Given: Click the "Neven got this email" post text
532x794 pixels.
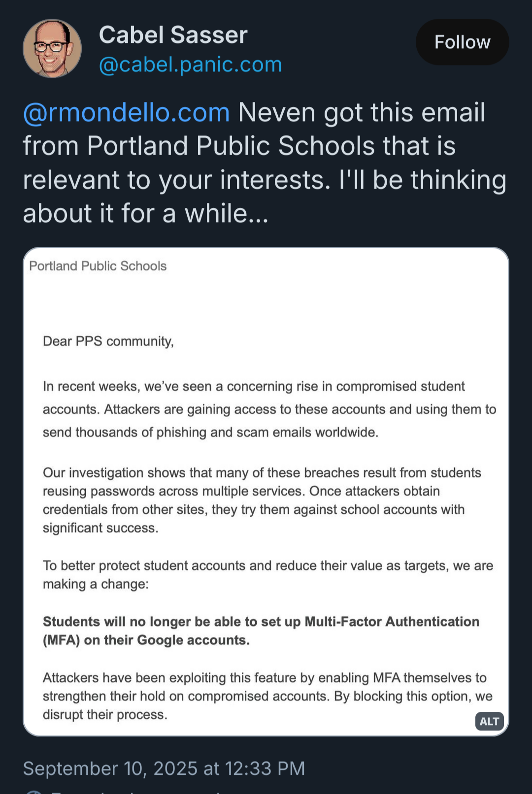Looking at the screenshot, I should click(x=362, y=113).
